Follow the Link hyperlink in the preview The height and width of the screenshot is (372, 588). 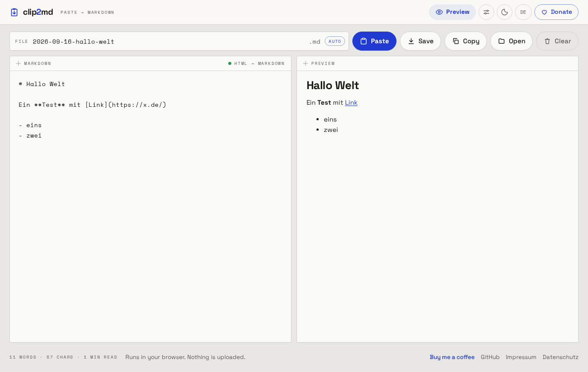click(351, 103)
